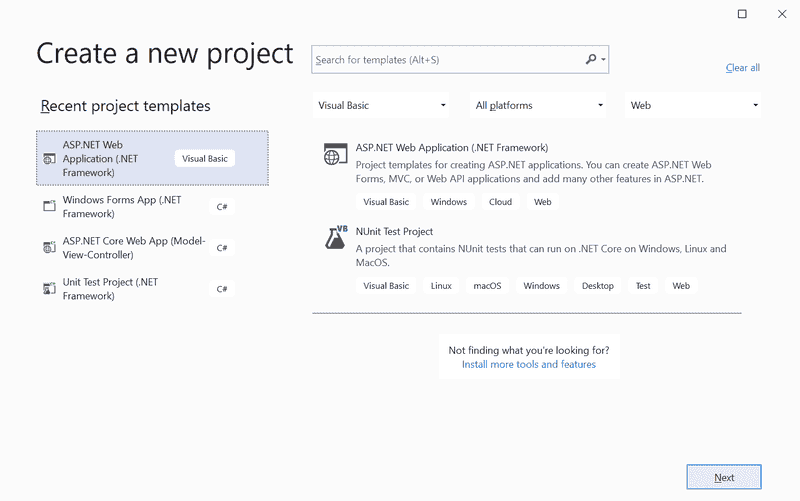Expand the search options arrow beside magnifier
This screenshot has height=501, width=800.
(x=603, y=59)
